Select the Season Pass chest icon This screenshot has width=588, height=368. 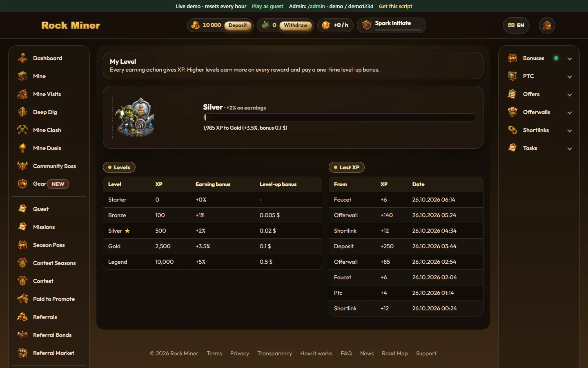[22, 245]
